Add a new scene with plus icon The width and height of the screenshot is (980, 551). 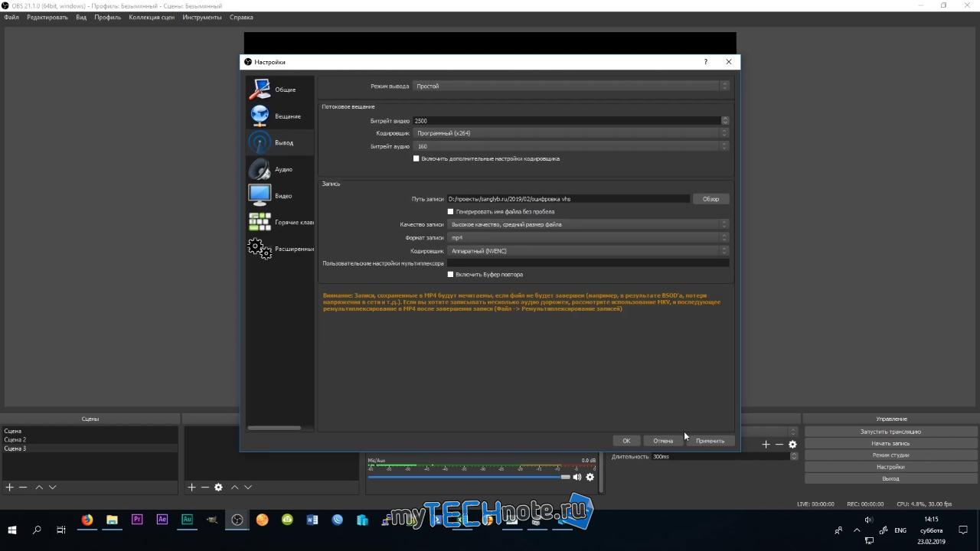click(x=10, y=487)
